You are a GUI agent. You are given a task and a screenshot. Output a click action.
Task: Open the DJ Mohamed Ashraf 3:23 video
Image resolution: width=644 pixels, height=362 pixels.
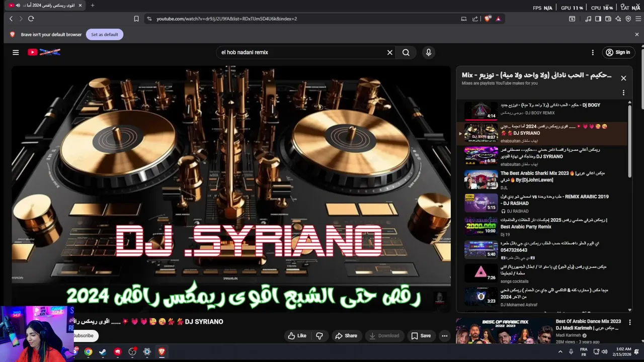542,297
